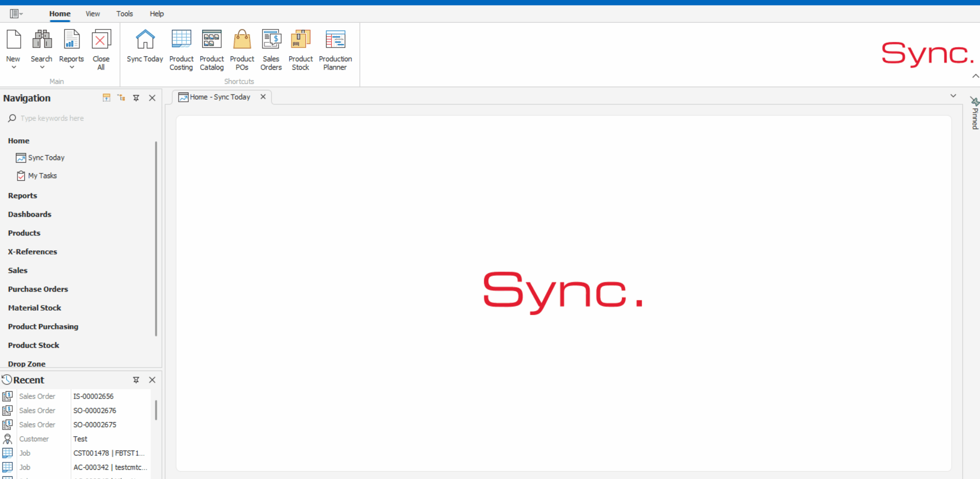Click the job icon beside AC-000342

[8, 468]
